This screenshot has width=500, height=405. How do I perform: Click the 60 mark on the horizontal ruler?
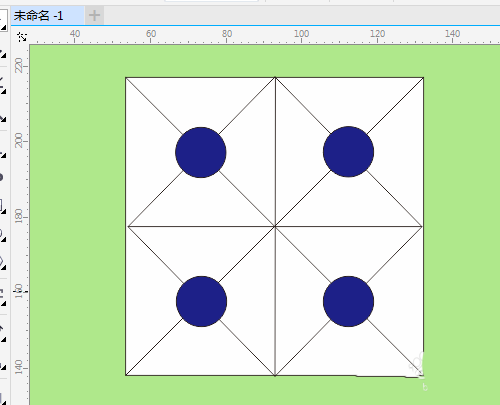[x=151, y=34]
